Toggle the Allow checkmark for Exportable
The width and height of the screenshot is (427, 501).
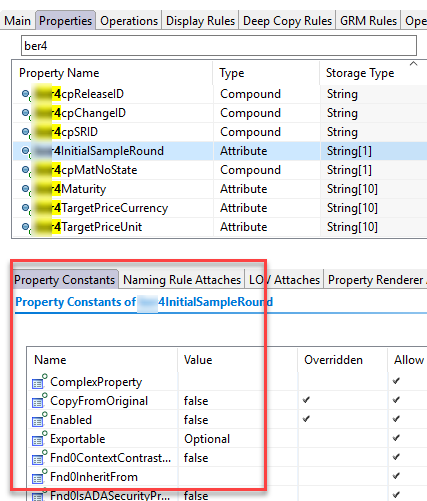396,438
